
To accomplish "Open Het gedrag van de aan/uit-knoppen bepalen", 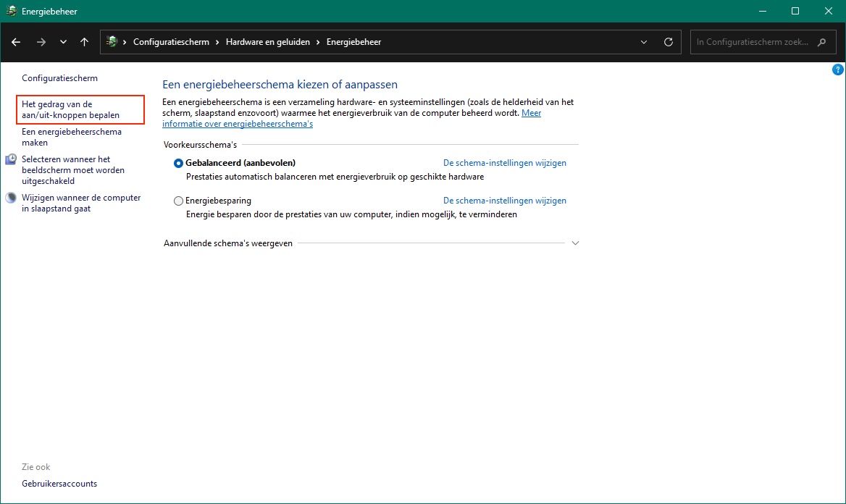I will 70,110.
